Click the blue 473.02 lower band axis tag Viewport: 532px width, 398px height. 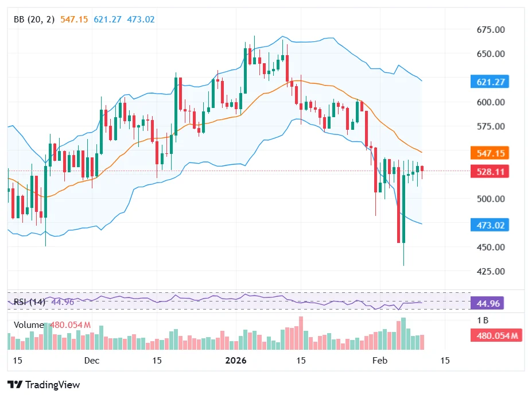[489, 225]
